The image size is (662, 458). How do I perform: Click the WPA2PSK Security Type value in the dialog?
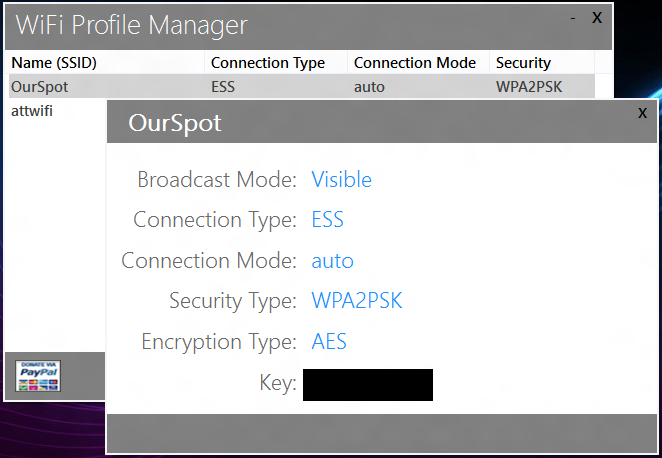[357, 301]
